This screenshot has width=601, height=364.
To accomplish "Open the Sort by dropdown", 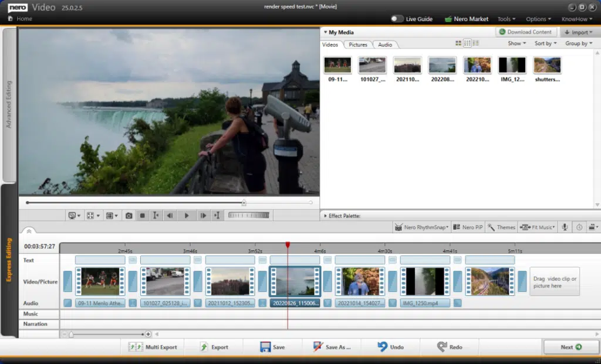I will [x=545, y=43].
